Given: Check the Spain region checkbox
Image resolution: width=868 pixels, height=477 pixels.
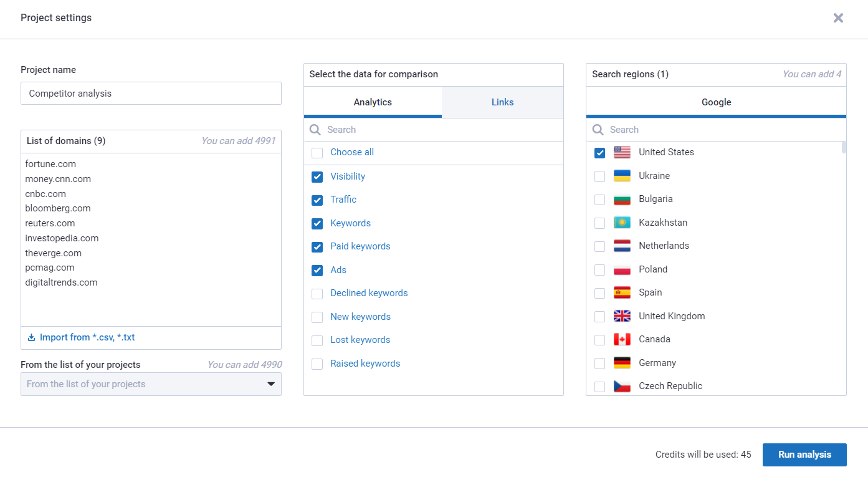Looking at the screenshot, I should tap(599, 293).
